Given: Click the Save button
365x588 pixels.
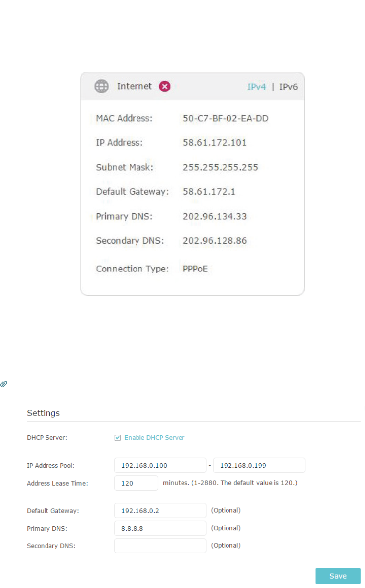Looking at the screenshot, I should coord(338,576).
